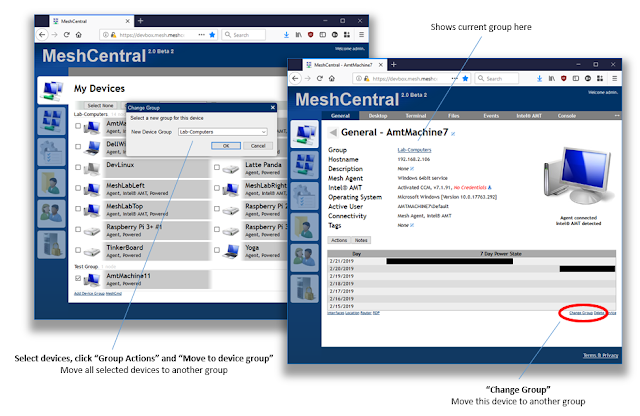Toggle checkbox for Raspberry Pi 3+ #1
The width and height of the screenshot is (640, 416).
78,229
